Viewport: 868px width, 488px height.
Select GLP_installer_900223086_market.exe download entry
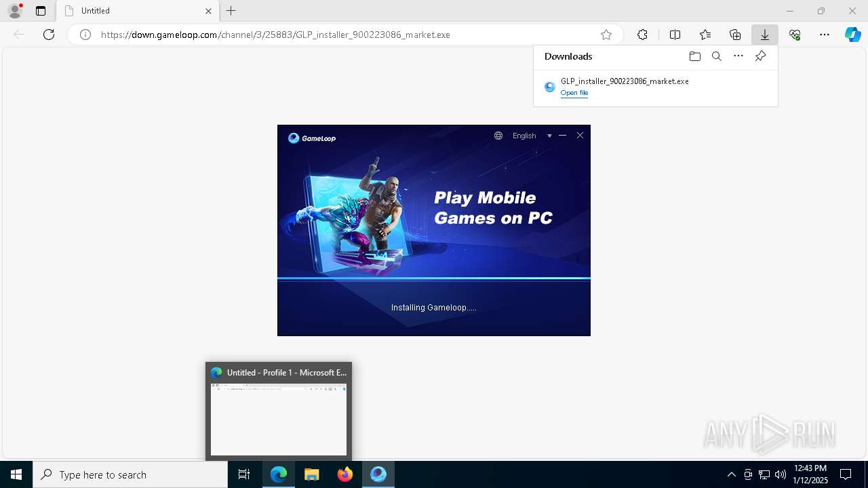point(656,87)
